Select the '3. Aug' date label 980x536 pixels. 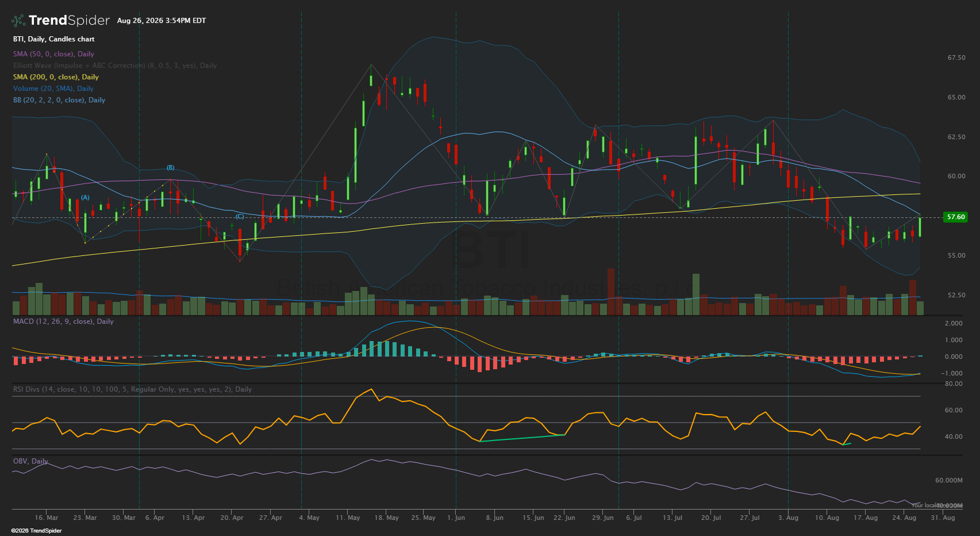(788, 518)
